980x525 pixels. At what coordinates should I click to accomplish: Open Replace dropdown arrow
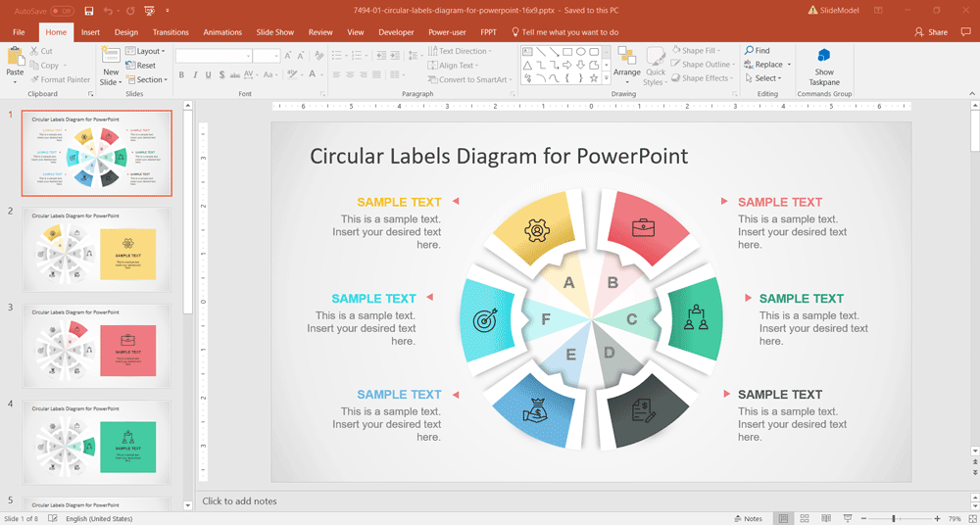tap(789, 65)
